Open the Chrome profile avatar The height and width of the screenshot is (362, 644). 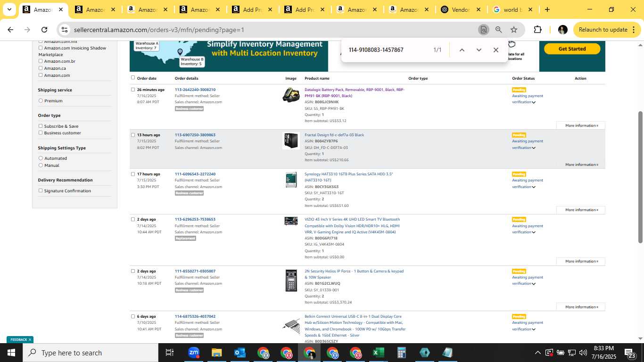click(x=562, y=30)
